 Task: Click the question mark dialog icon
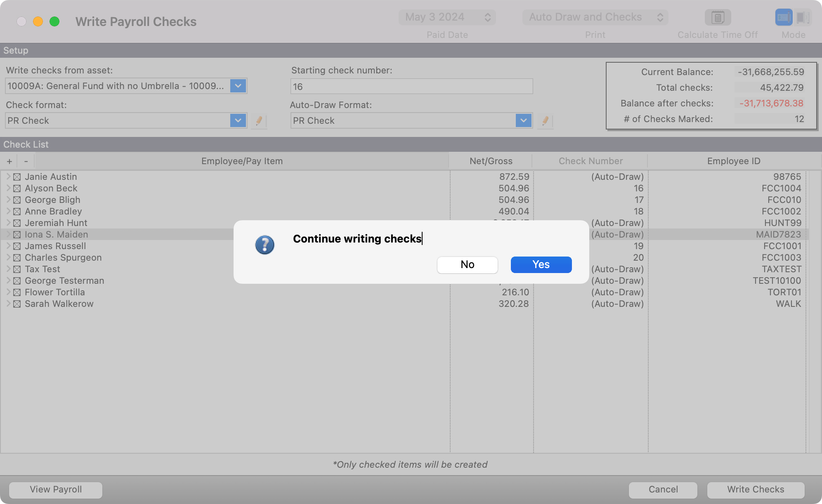pyautogui.click(x=265, y=245)
